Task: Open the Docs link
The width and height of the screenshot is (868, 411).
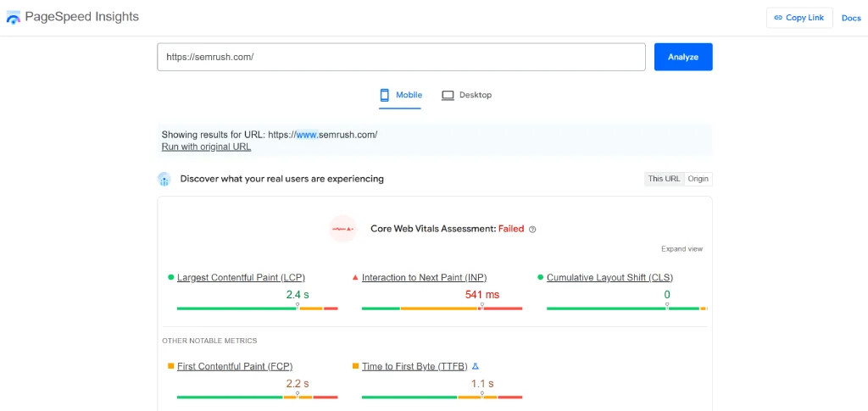Action: pos(851,18)
